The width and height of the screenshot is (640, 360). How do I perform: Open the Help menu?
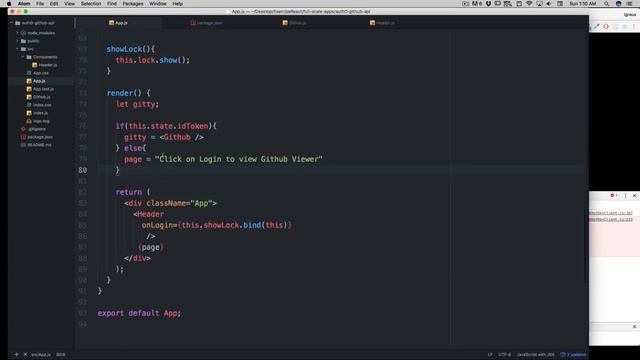coord(178,4)
